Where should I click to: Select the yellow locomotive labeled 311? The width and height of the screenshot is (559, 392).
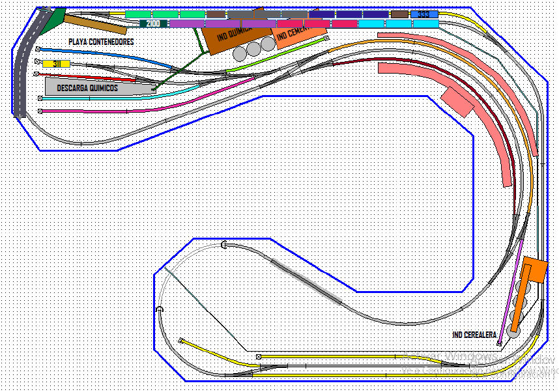tap(56, 64)
